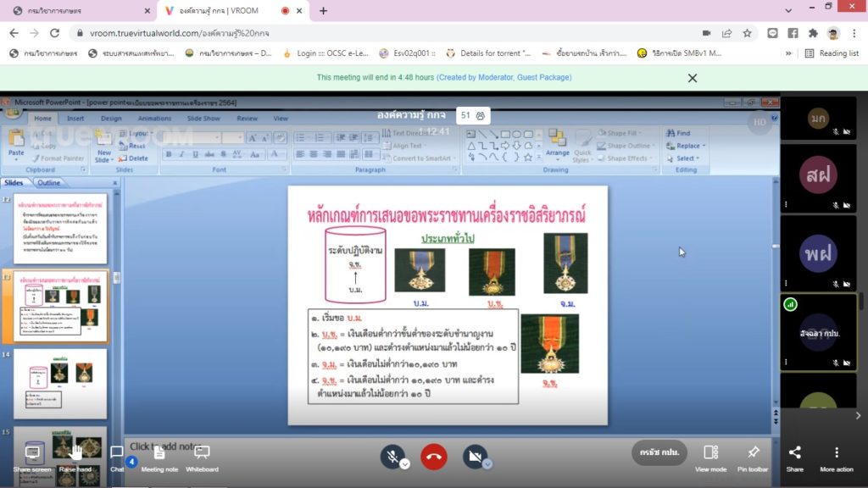Toggle Bold in the Font group
This screenshot has height=488, width=868.
click(x=169, y=154)
